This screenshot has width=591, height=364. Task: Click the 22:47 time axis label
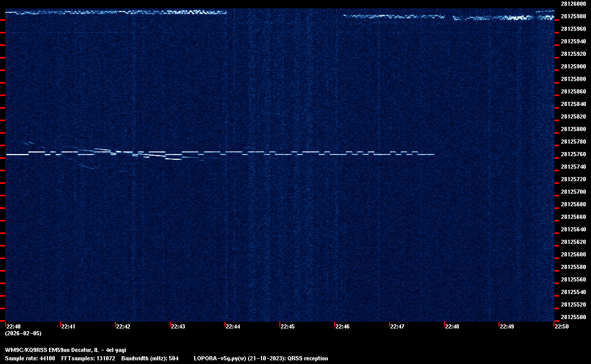click(x=397, y=327)
